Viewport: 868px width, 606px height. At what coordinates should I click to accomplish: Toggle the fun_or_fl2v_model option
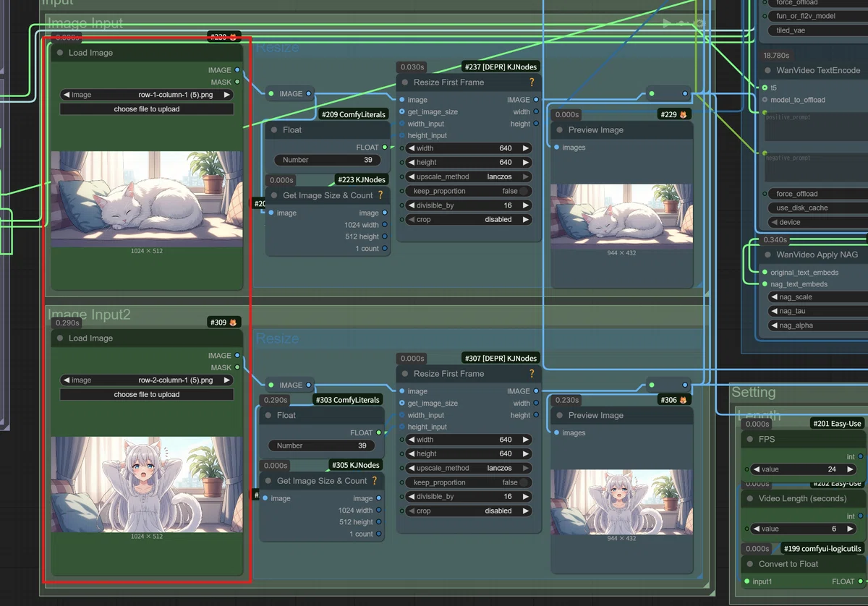click(817, 16)
